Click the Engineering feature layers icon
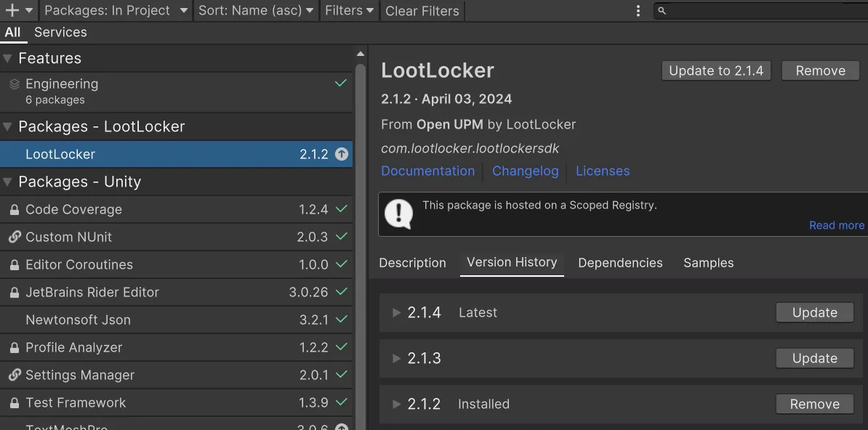The width and height of the screenshot is (868, 430). [15, 84]
